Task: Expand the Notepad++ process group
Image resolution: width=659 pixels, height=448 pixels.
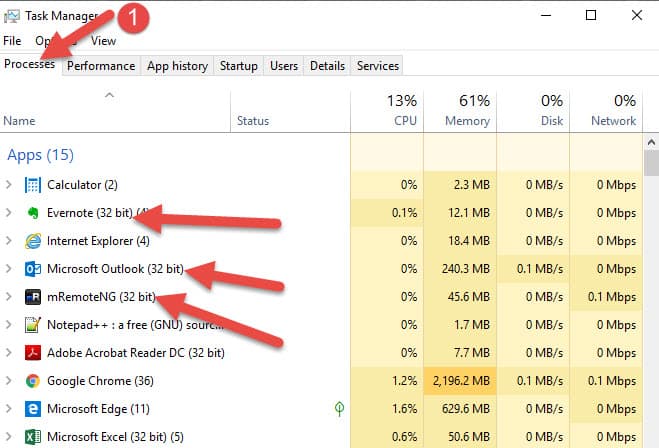Action: pyautogui.click(x=8, y=325)
